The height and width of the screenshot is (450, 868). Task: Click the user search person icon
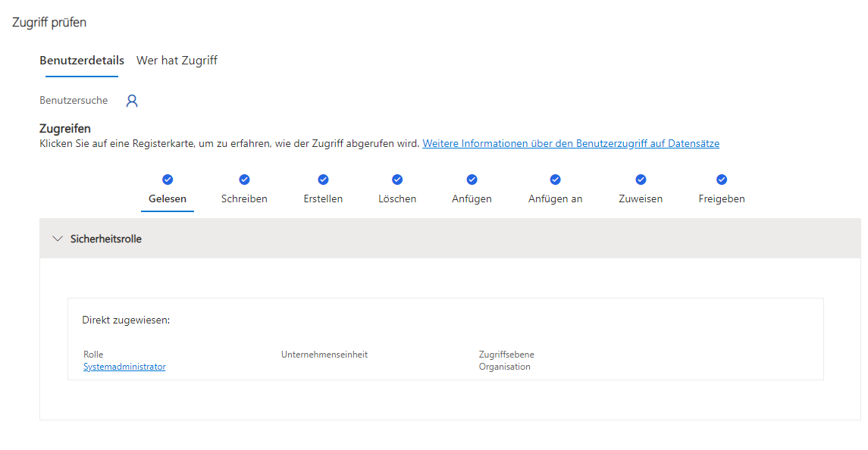pyautogui.click(x=132, y=101)
